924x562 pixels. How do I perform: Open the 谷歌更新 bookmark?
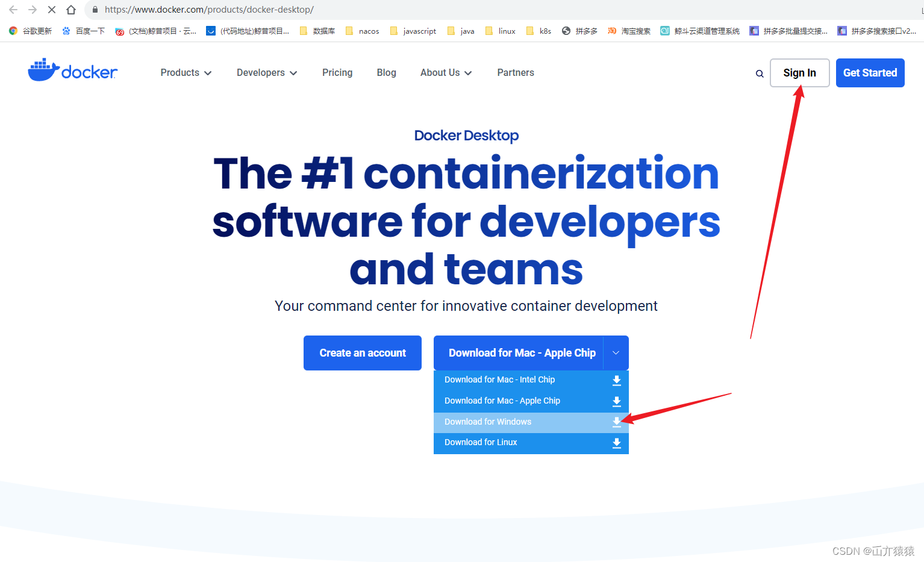tap(30, 31)
